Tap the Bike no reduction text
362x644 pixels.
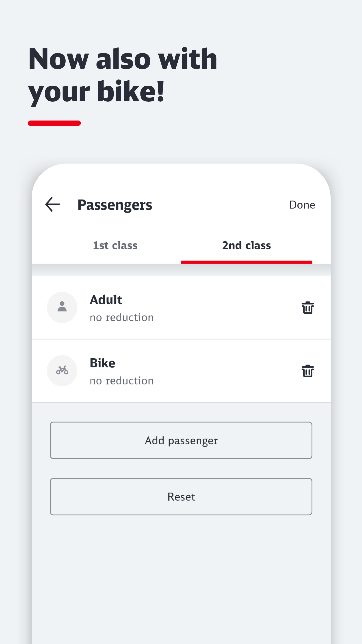[122, 381]
